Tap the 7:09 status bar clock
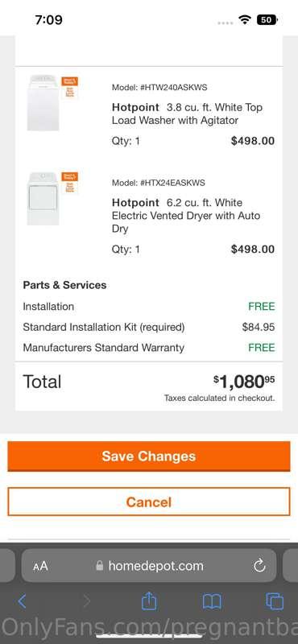The height and width of the screenshot is (644, 298). click(x=49, y=19)
